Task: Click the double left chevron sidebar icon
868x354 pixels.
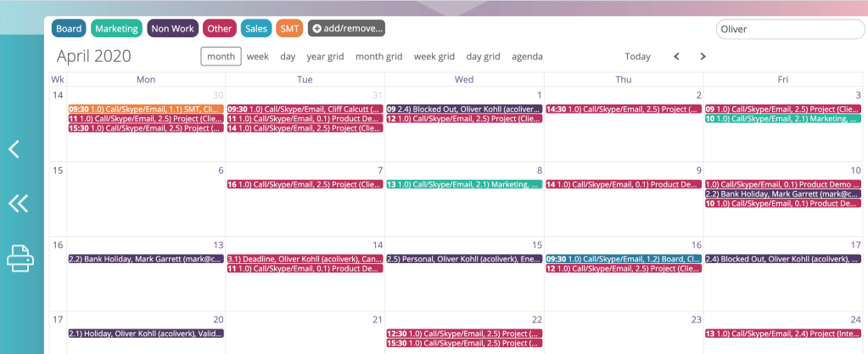Action: [19, 203]
